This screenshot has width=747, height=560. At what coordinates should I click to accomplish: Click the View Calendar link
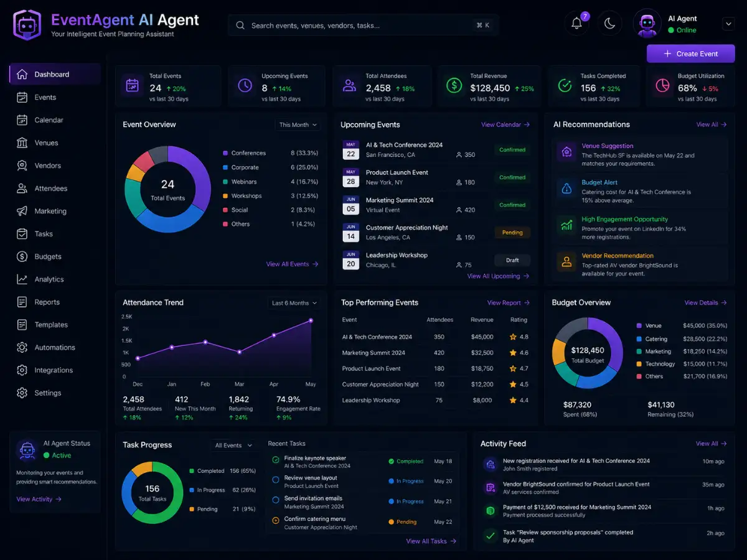(x=505, y=124)
